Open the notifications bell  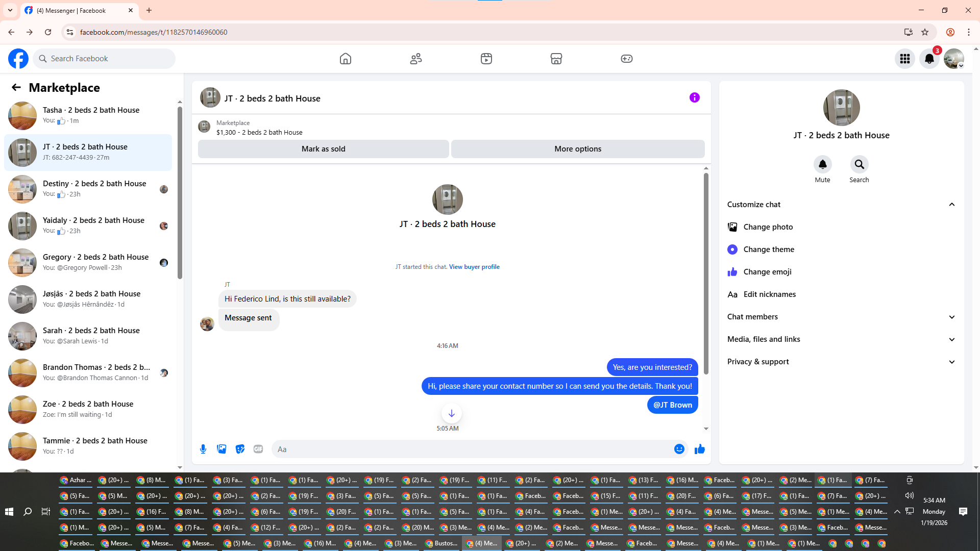929,59
